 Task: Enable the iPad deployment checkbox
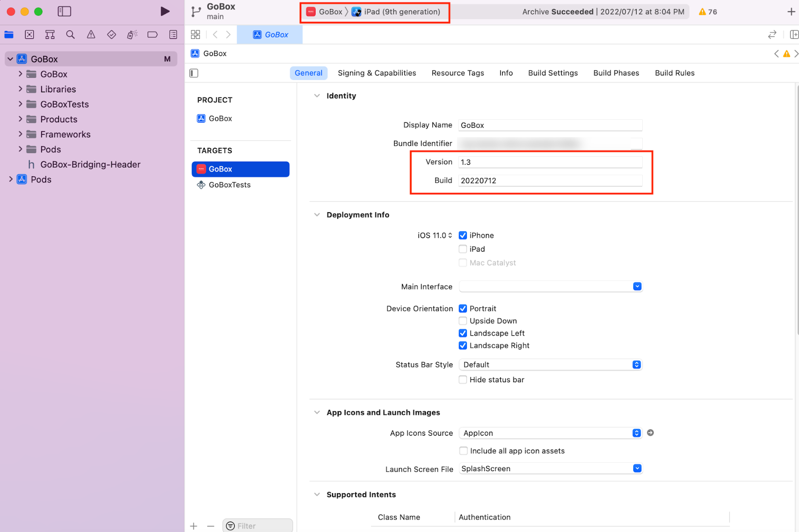(x=463, y=249)
